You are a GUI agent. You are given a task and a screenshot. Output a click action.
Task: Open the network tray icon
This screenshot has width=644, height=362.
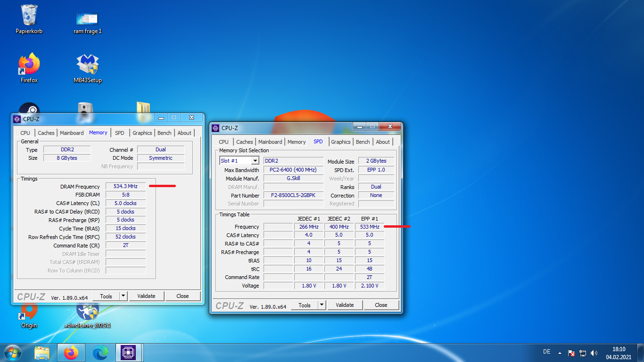583,353
